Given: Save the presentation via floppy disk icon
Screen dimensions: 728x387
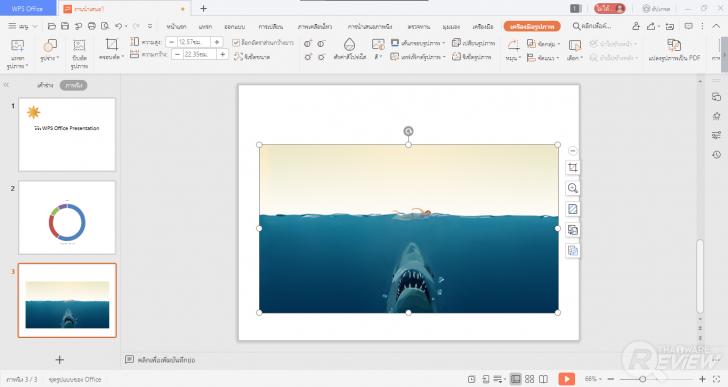Looking at the screenshot, I should tap(65, 26).
